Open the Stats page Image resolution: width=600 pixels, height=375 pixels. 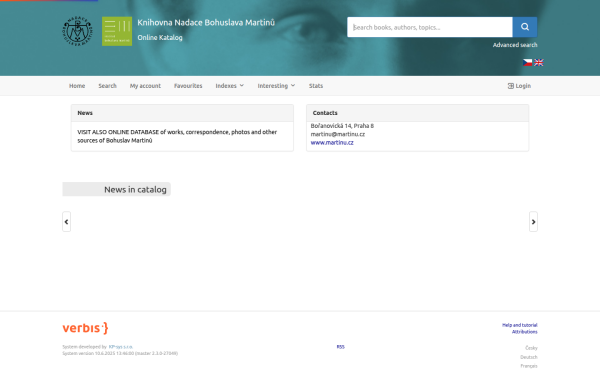(x=316, y=86)
